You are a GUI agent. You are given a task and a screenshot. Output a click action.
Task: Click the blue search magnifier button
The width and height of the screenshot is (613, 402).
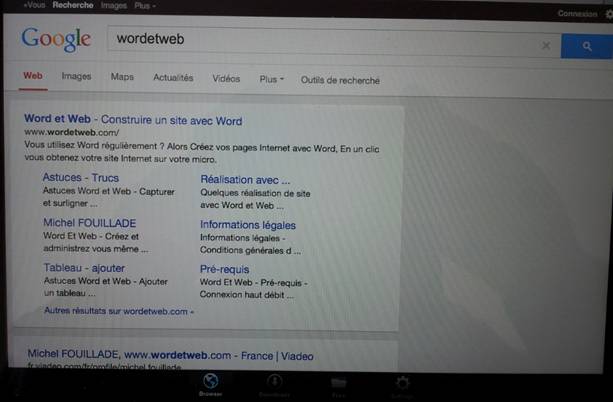point(587,46)
